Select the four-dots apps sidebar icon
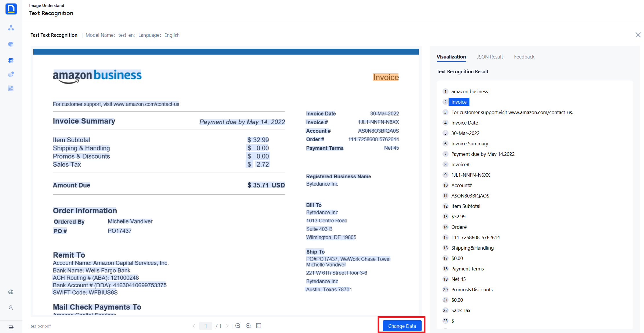 coord(11,60)
